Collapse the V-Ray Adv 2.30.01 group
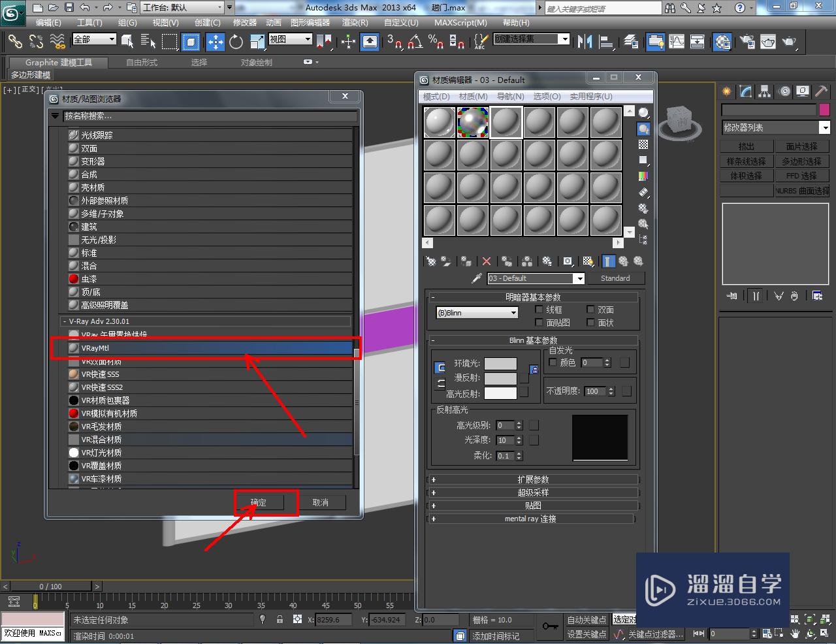The image size is (836, 644). tap(206, 321)
